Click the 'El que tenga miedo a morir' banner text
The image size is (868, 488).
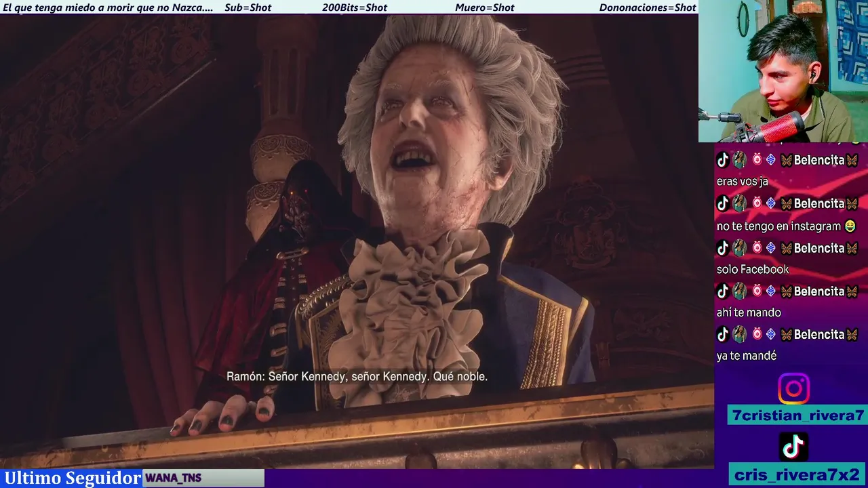(108, 7)
